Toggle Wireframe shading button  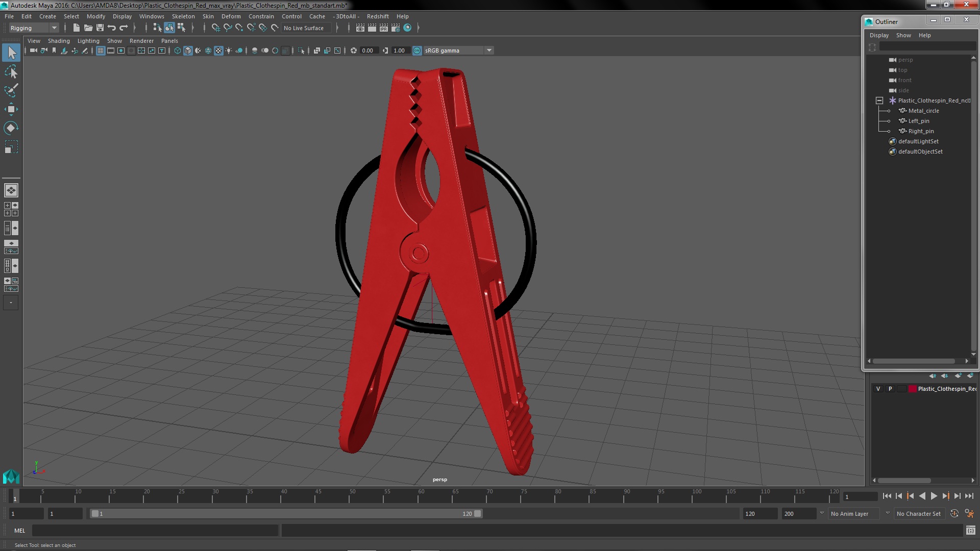click(x=178, y=51)
